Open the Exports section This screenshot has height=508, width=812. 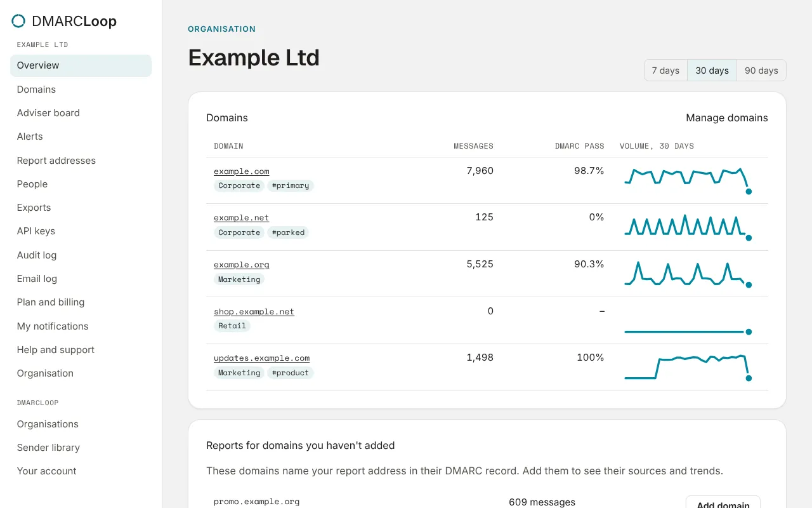(x=81, y=208)
